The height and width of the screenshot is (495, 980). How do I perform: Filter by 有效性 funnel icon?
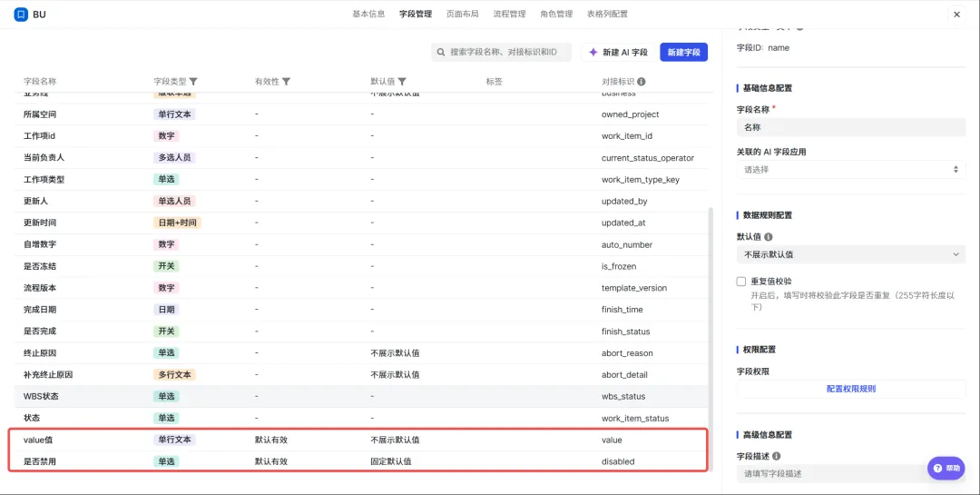click(x=286, y=82)
